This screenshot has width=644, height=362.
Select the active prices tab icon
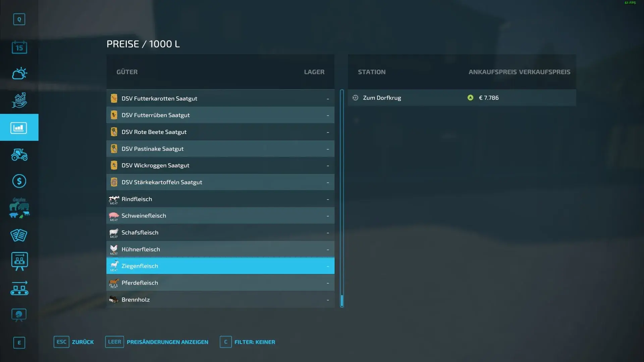click(19, 128)
